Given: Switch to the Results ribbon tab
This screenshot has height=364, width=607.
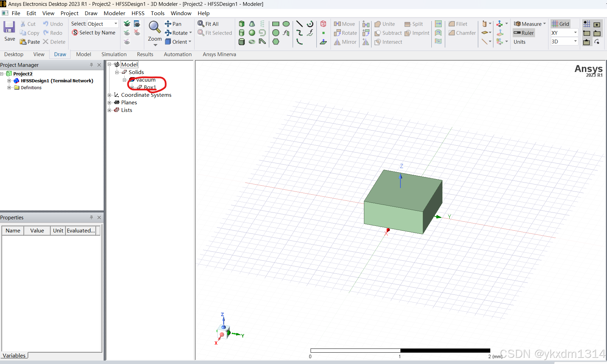Looking at the screenshot, I should 145,54.
